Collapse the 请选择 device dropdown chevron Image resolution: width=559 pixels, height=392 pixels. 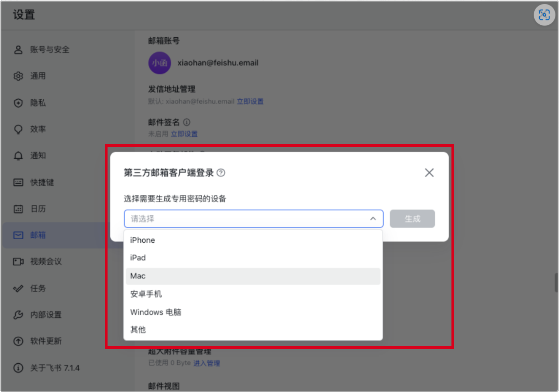coord(373,219)
